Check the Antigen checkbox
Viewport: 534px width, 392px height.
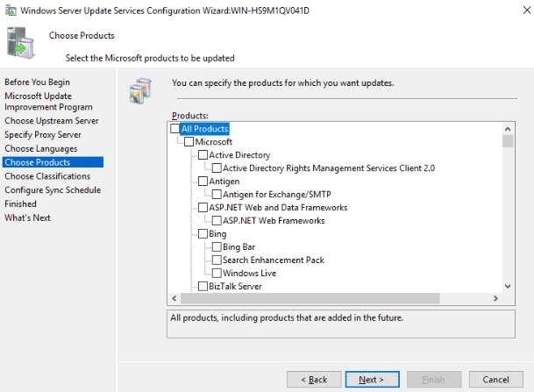(x=203, y=182)
